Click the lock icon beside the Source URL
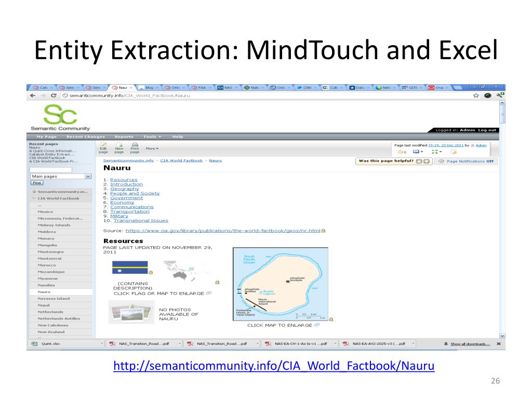532x399 pixels. tap(323, 231)
